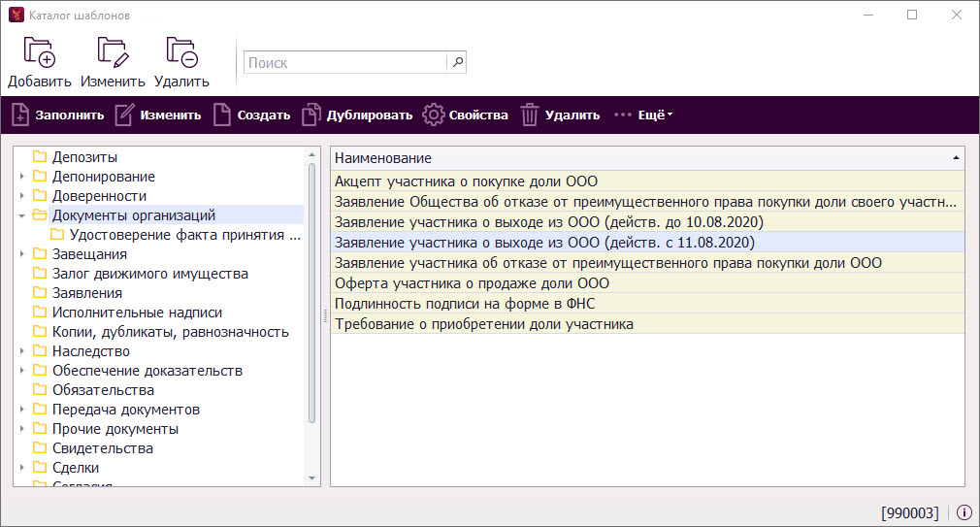Select row Акцепт участника о покупке доли ООО

point(647,181)
